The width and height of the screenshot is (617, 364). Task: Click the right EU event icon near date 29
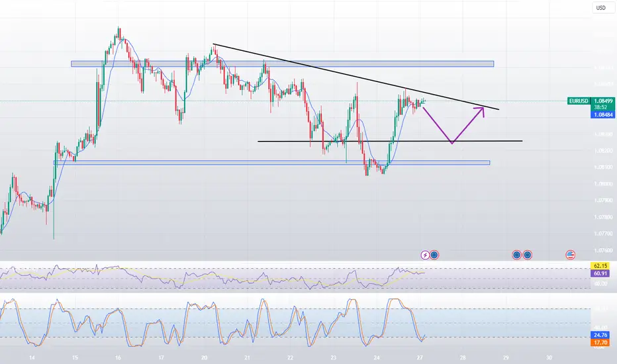(x=527, y=255)
